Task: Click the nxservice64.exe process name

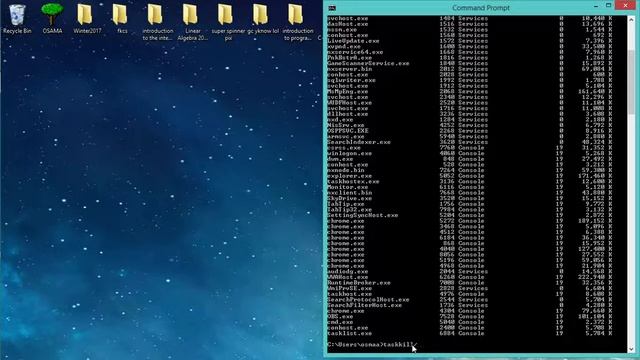Action: (355, 52)
